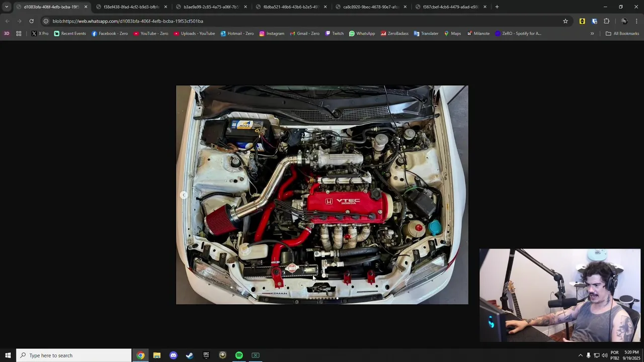Viewport: 644px width, 362px height.
Task: Close the f38ef438 tab
Action: point(166,7)
